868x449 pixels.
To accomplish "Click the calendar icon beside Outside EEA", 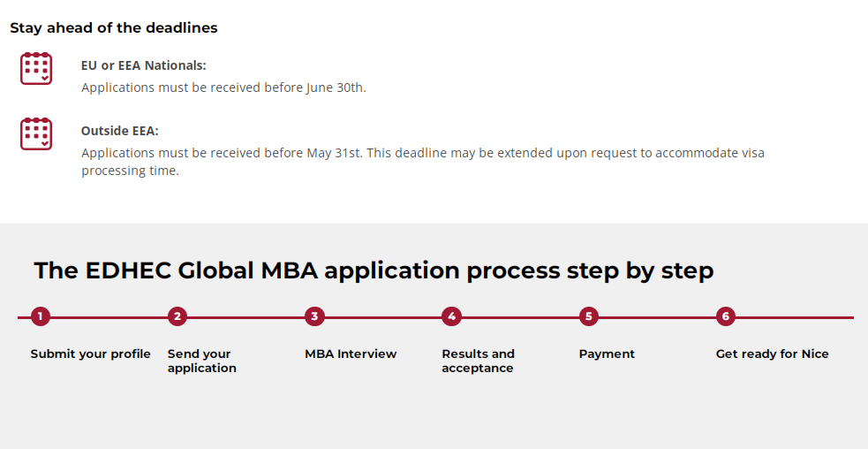I will coord(36,133).
